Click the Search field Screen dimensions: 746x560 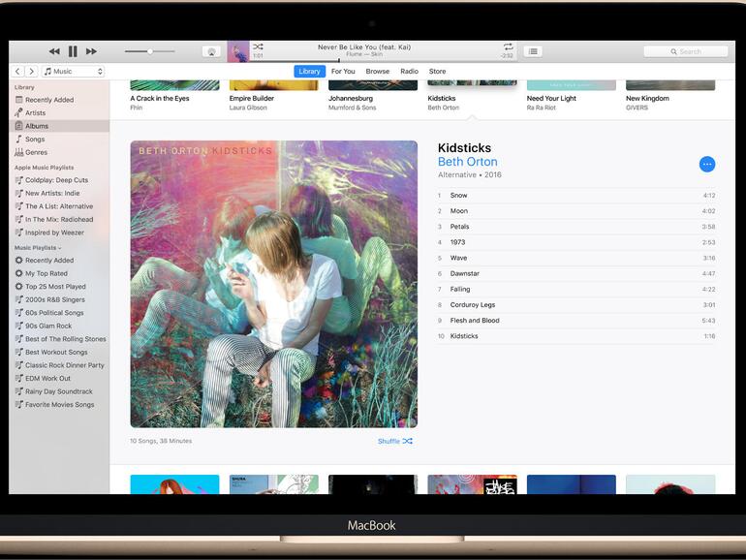tap(686, 51)
